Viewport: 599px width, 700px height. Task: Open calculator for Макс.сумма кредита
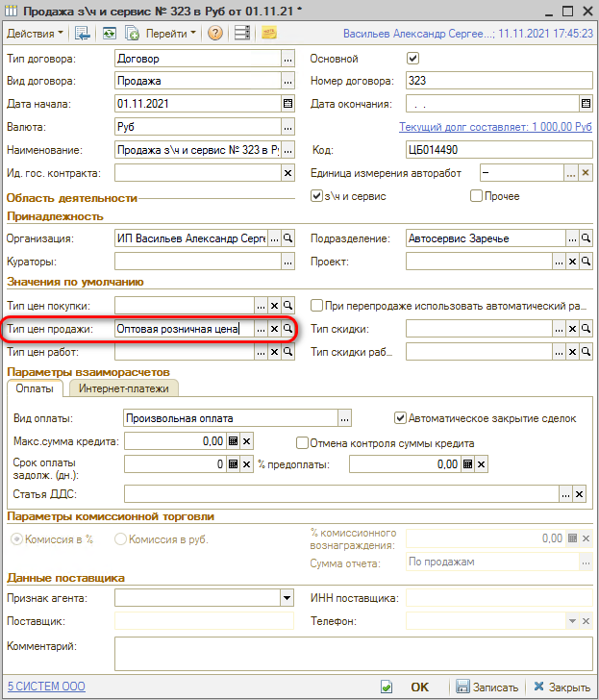pos(232,442)
